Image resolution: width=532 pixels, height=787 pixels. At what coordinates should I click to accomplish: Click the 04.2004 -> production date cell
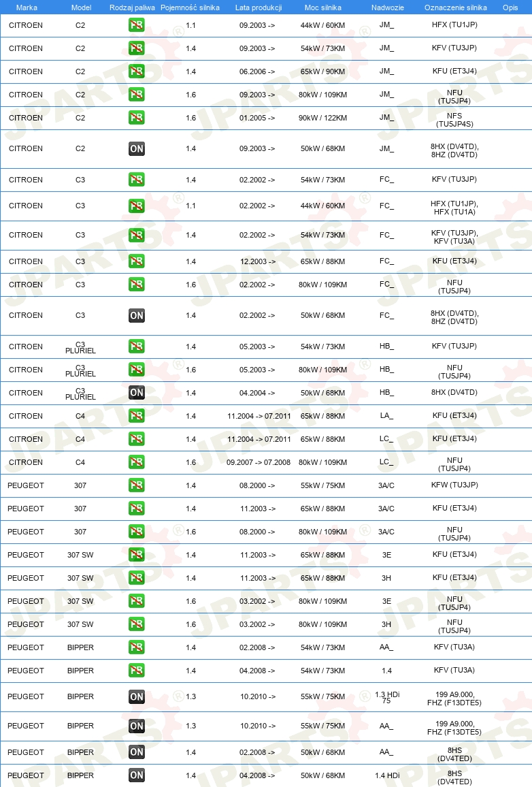pos(257,393)
